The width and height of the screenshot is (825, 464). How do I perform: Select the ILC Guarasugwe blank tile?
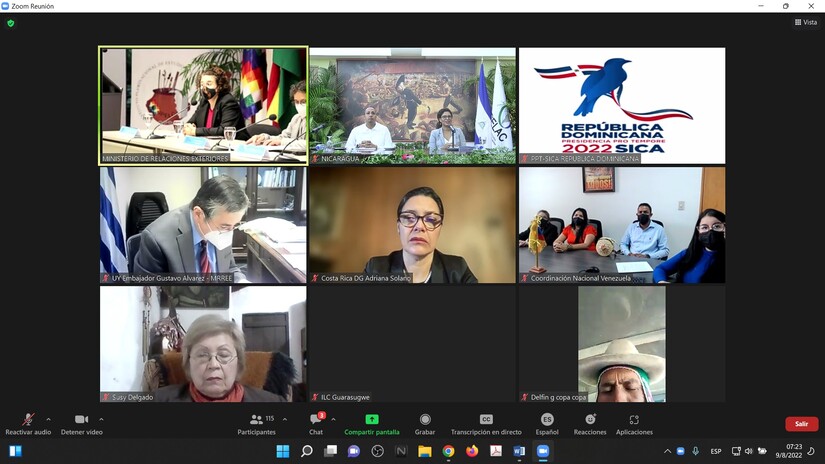point(412,344)
